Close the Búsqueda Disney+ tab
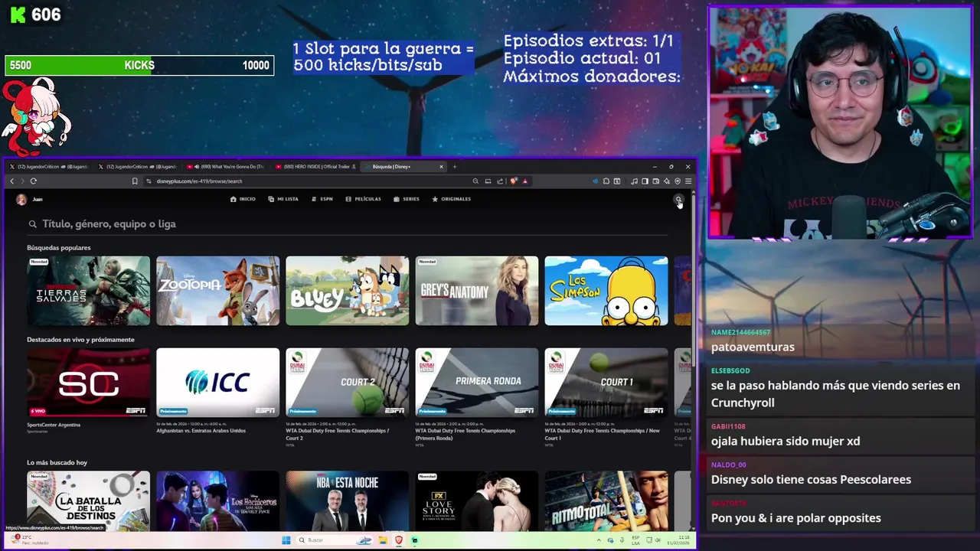This screenshot has height=551, width=980. [441, 167]
